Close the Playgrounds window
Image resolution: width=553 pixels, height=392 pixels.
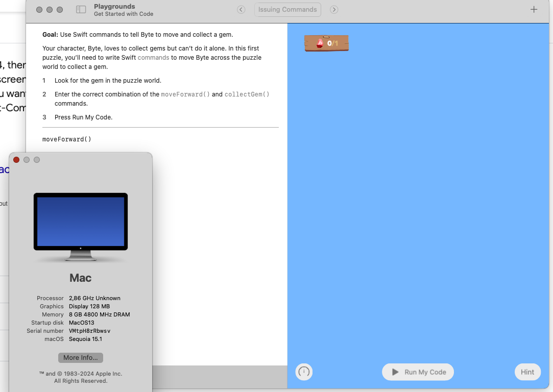click(x=39, y=10)
